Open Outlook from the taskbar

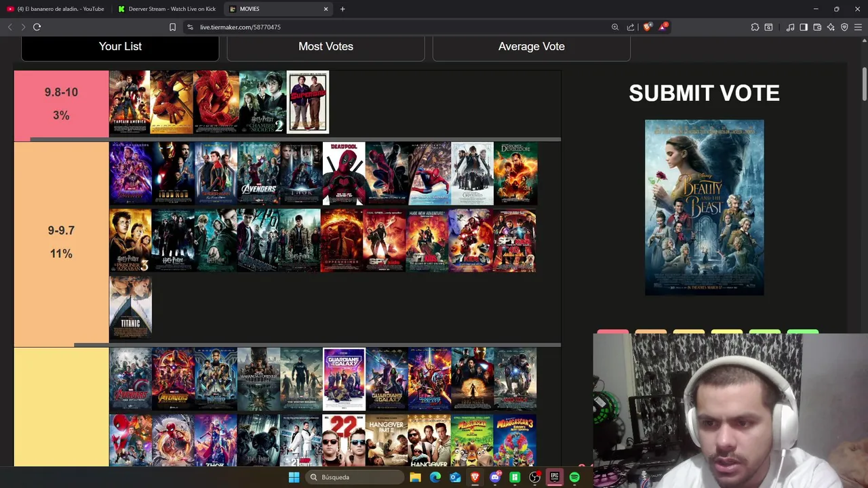[455, 477]
